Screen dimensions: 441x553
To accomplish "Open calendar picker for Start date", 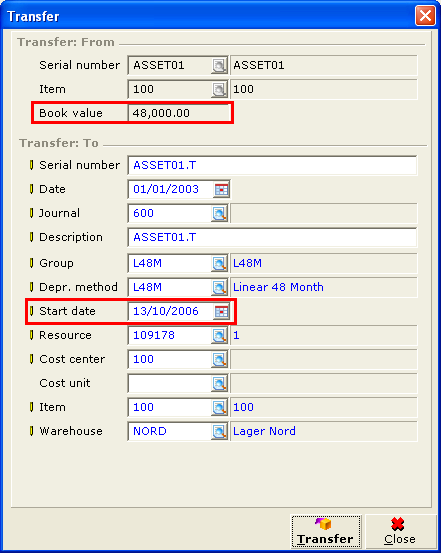I will 221,312.
